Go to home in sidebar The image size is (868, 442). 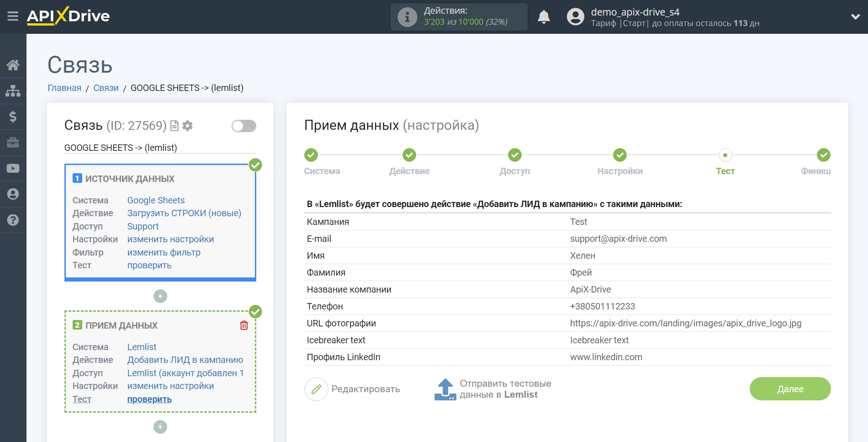(x=13, y=65)
